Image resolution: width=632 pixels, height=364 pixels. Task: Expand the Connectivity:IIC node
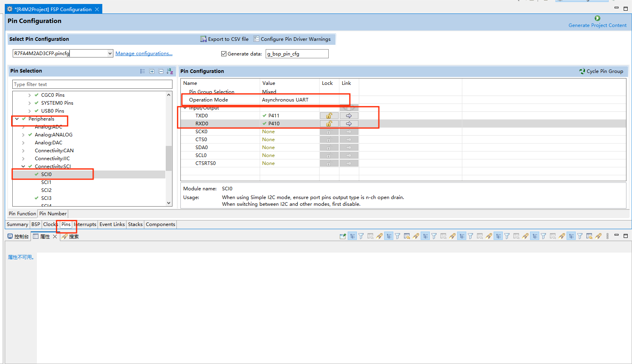pos(23,159)
